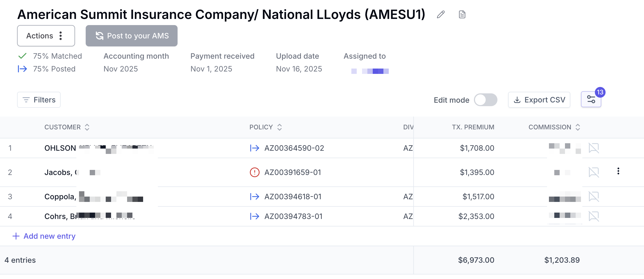Toggle the Edit mode switch
The width and height of the screenshot is (644, 279).
485,100
